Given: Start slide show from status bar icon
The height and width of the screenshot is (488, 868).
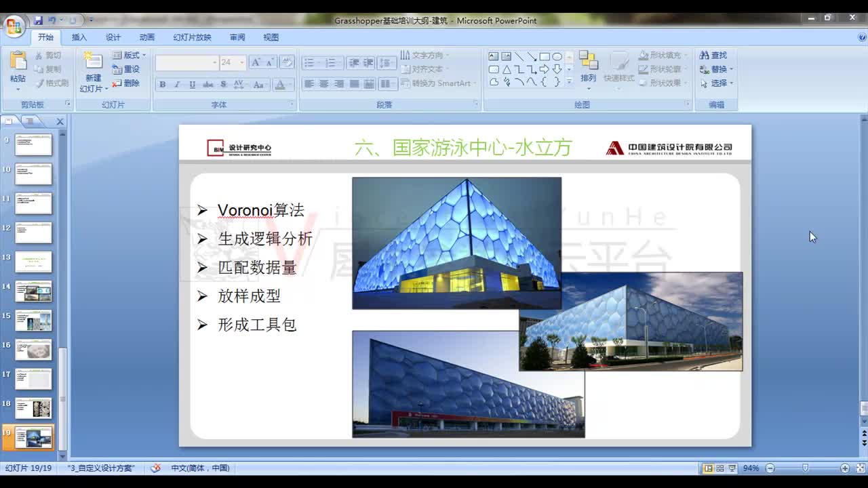Looking at the screenshot, I should click(x=732, y=468).
